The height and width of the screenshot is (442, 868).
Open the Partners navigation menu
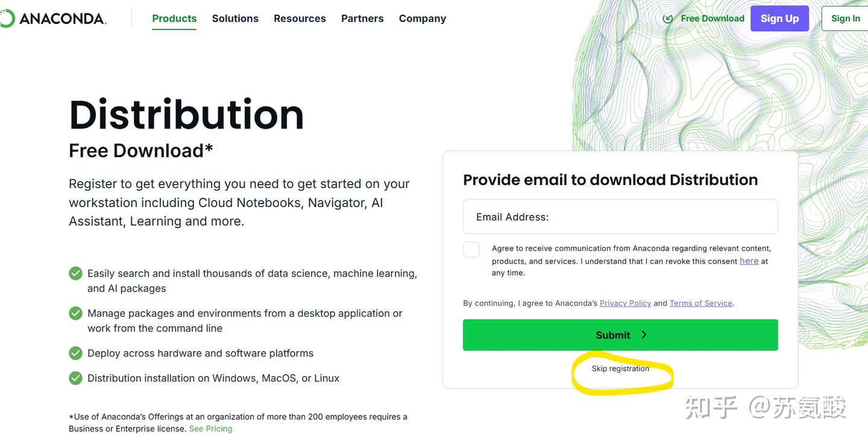click(362, 19)
